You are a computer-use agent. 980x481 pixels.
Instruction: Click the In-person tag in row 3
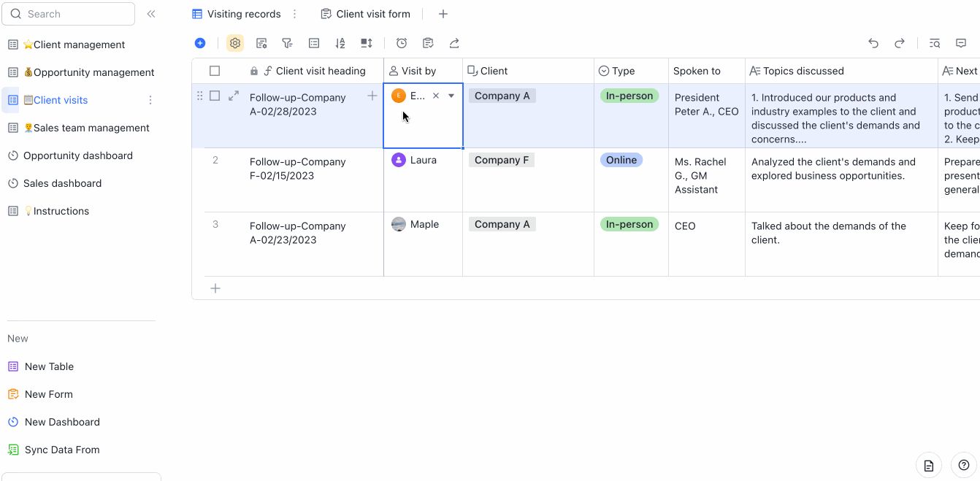click(629, 224)
